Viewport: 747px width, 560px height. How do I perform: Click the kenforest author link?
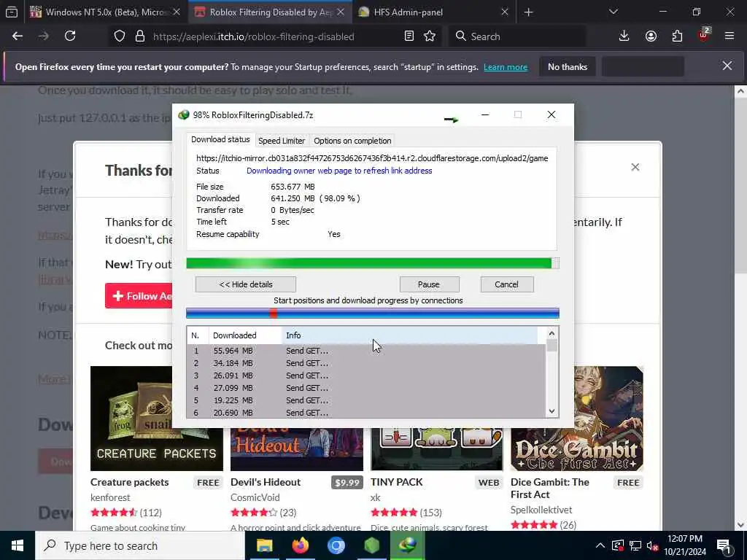tap(110, 497)
